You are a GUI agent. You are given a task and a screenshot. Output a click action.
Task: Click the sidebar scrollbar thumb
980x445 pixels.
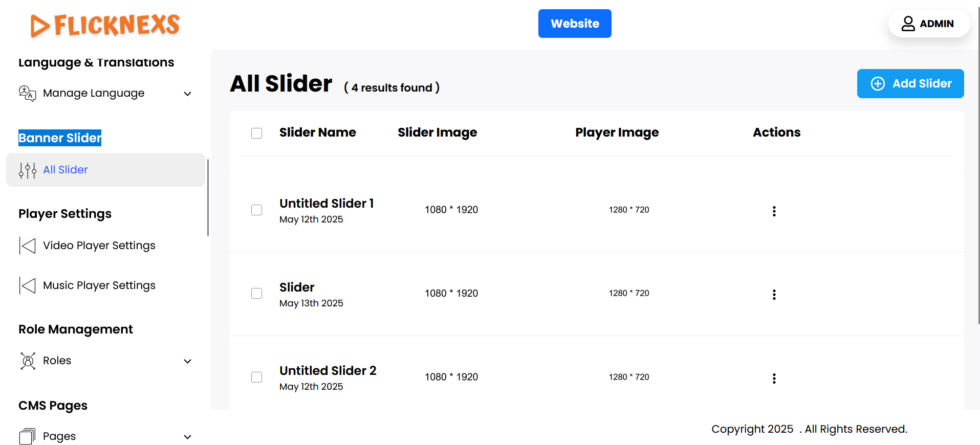click(x=208, y=197)
